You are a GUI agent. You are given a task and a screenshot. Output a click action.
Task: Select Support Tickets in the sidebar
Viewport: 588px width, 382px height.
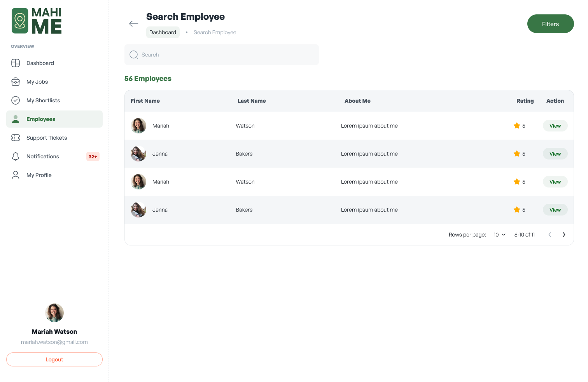[x=54, y=138]
